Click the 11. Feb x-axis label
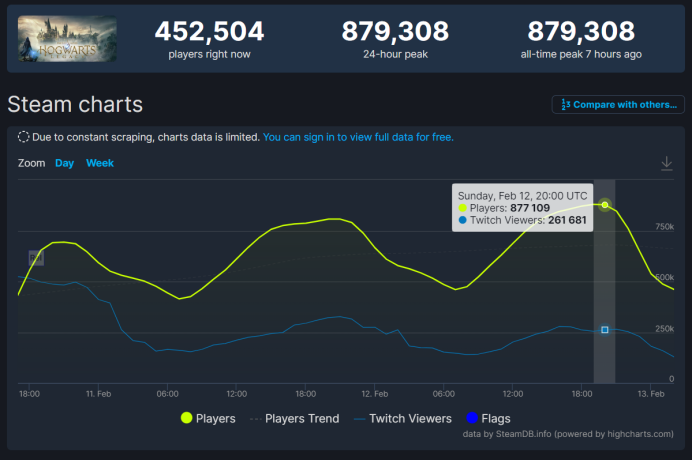The width and height of the screenshot is (692, 461). pyautogui.click(x=98, y=394)
